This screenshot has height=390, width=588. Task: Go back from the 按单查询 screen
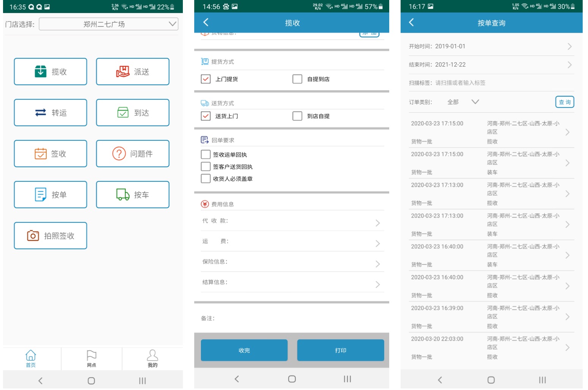coord(412,23)
